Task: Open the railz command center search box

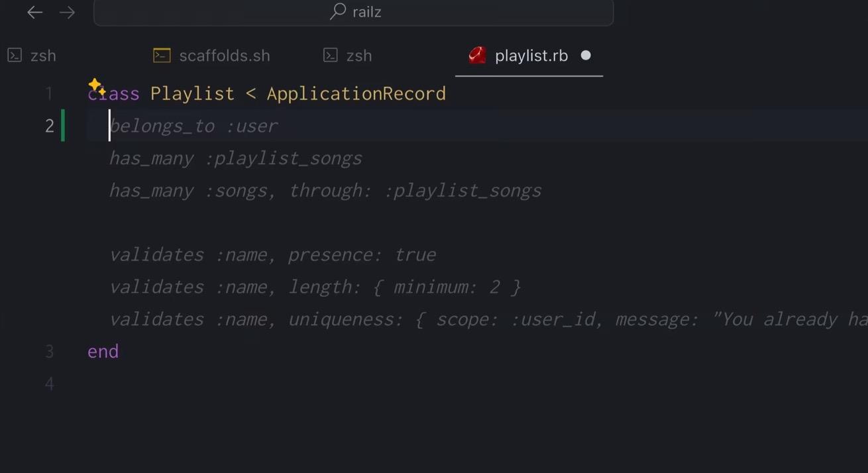Action: [x=354, y=12]
